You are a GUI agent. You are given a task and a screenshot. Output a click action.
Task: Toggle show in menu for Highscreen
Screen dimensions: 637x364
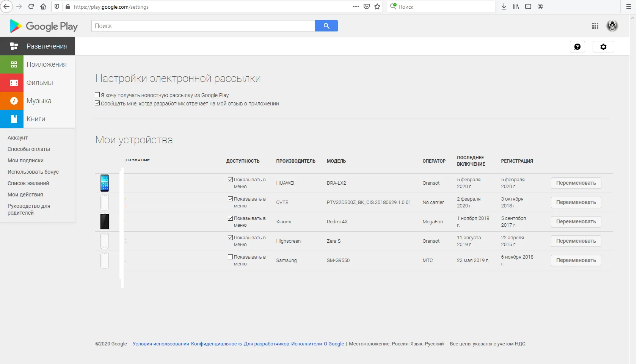click(x=230, y=237)
